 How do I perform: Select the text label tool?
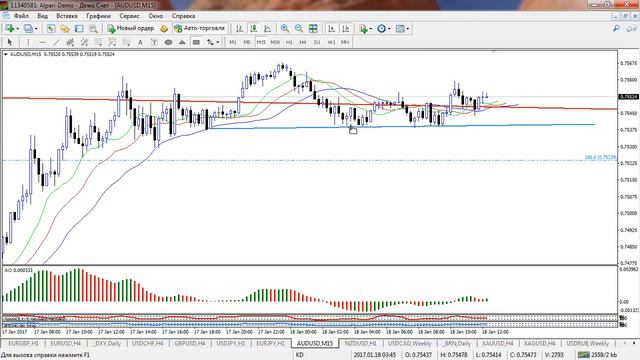point(154,42)
